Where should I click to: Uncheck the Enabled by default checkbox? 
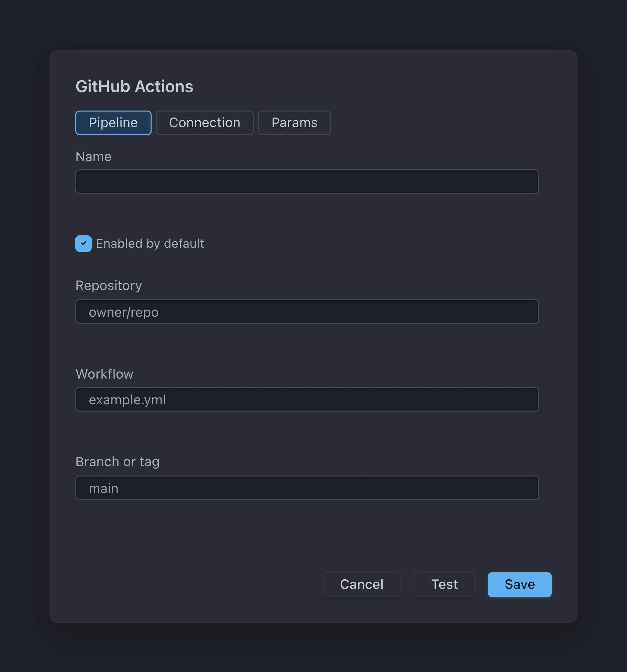[84, 244]
